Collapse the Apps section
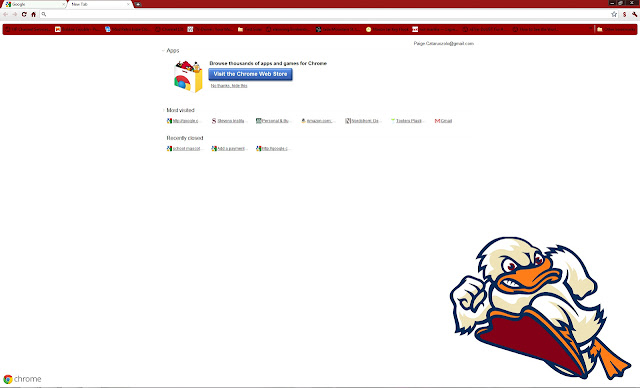640x388 pixels. (x=163, y=51)
